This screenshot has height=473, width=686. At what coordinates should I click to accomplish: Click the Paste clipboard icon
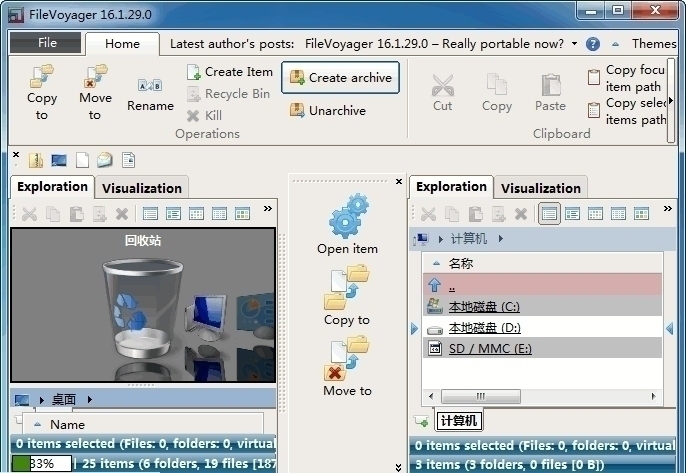pyautogui.click(x=550, y=92)
